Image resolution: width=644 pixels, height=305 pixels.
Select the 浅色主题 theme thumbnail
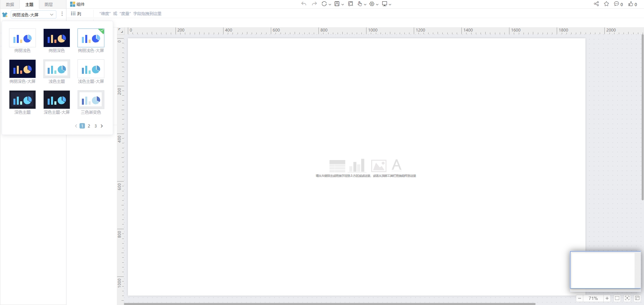tap(57, 69)
